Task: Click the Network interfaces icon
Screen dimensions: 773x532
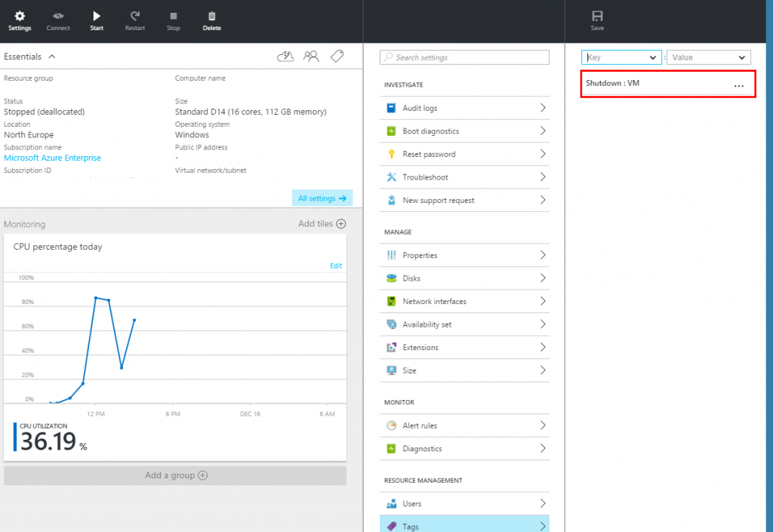Action: pos(392,301)
